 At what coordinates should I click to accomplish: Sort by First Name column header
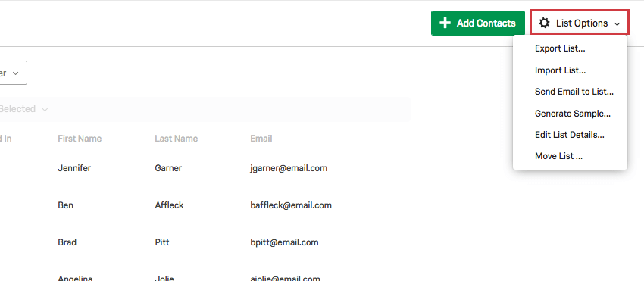click(80, 139)
